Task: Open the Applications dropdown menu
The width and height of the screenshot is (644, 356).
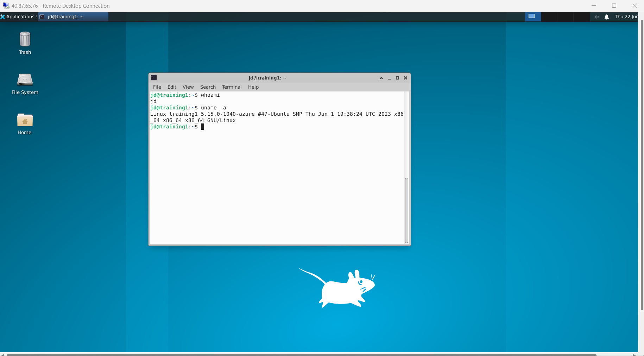Action: pyautogui.click(x=19, y=17)
